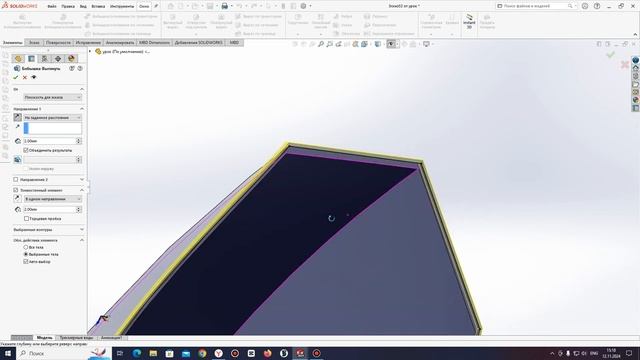Click reverse direction icon in Direction 1
This screenshot has width=640, height=360.
pos(18,118)
